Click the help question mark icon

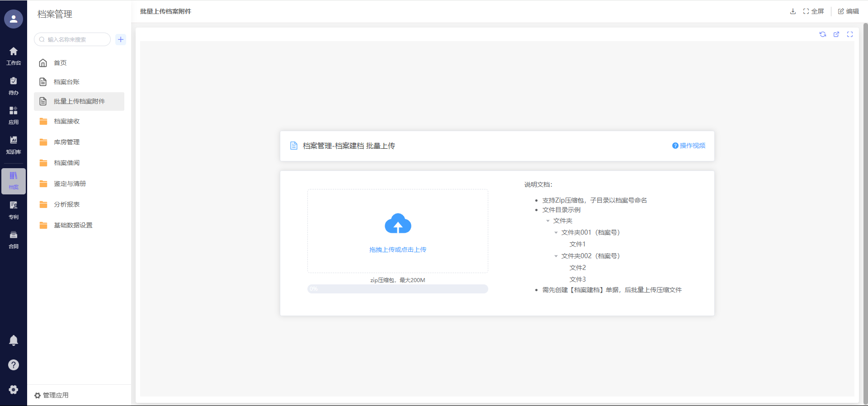pyautogui.click(x=14, y=365)
